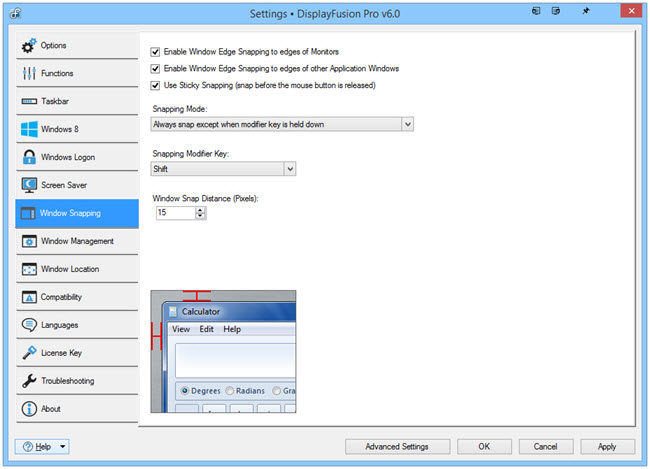Click the Compatibility warning icon

[x=29, y=297]
